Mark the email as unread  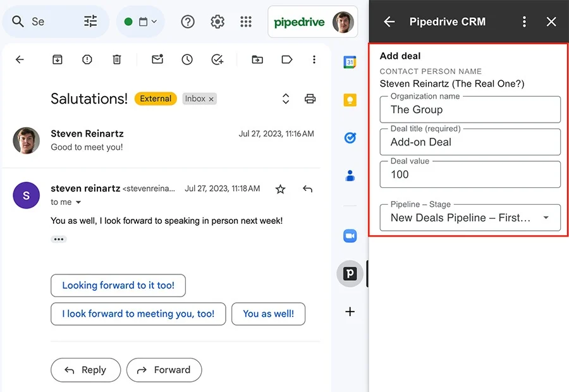pos(157,59)
